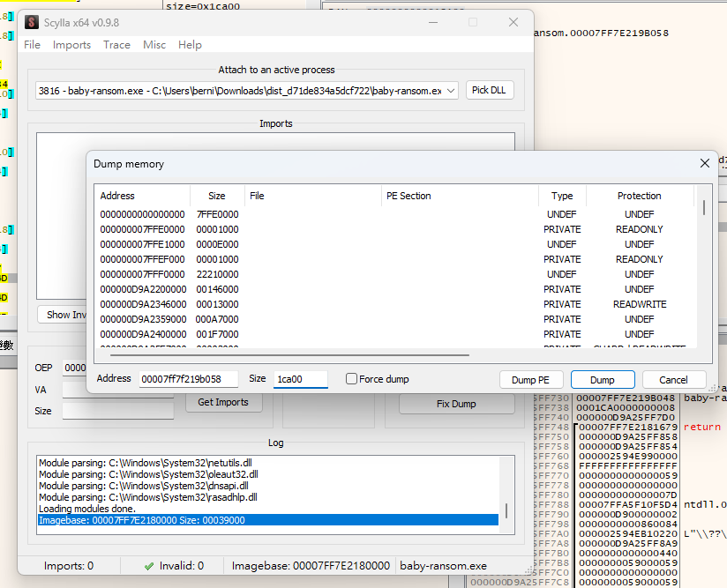
Task: Click the Type column header
Action: (562, 196)
